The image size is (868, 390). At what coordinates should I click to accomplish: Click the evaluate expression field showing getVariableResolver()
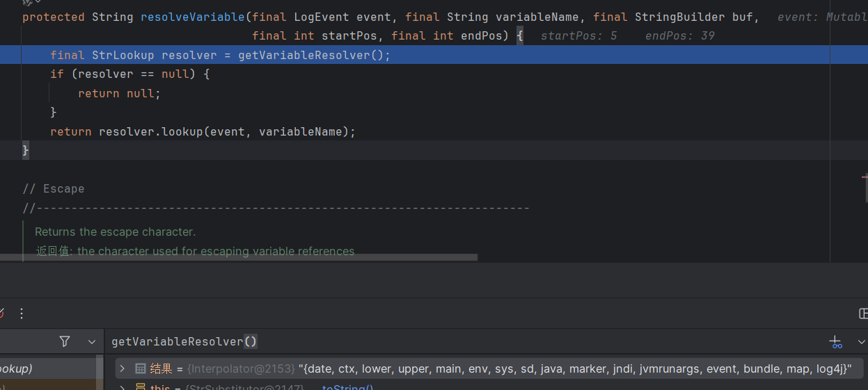pyautogui.click(x=465, y=341)
